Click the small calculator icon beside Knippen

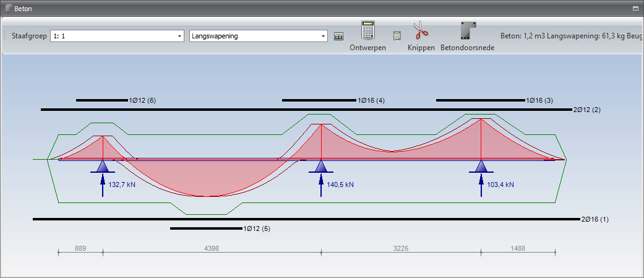pos(397,36)
